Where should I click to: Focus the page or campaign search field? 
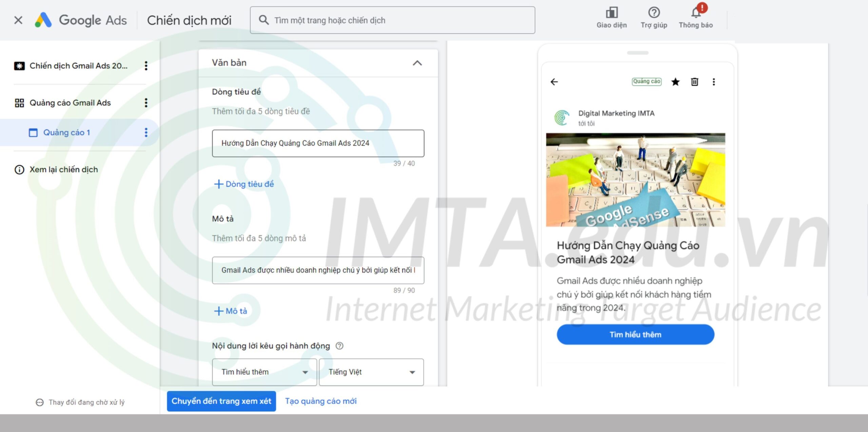(x=392, y=20)
